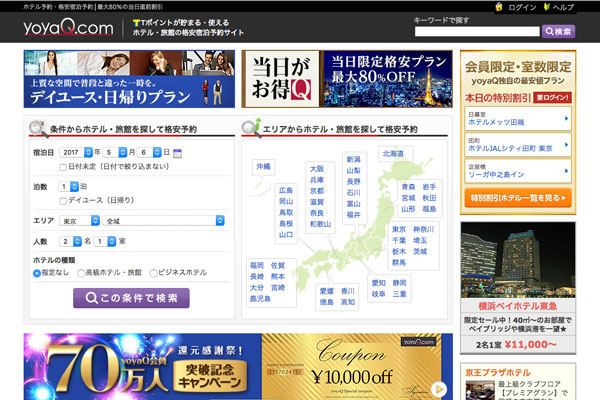
Task: Select 青森 in the Tohoku area list
Action: [x=408, y=187]
